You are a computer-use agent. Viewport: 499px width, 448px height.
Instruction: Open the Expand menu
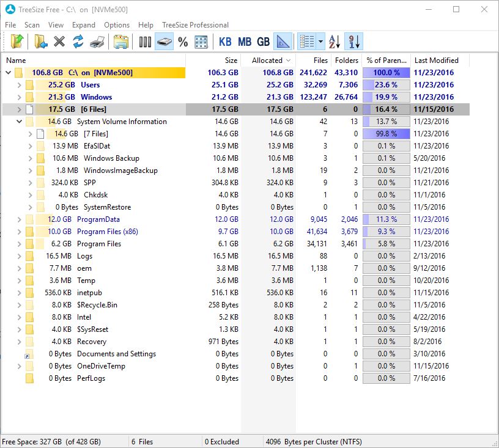click(x=83, y=25)
